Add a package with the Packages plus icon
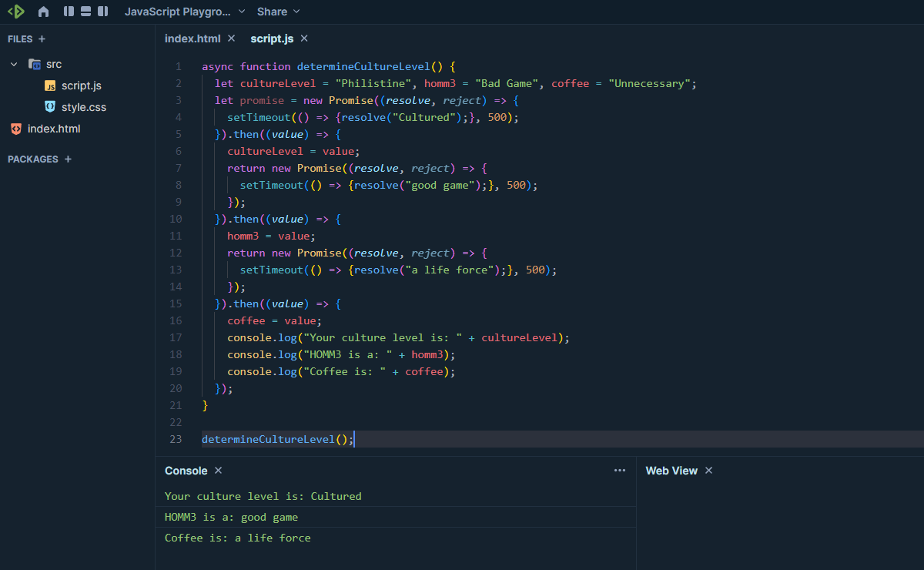The width and height of the screenshot is (924, 570). pos(68,159)
